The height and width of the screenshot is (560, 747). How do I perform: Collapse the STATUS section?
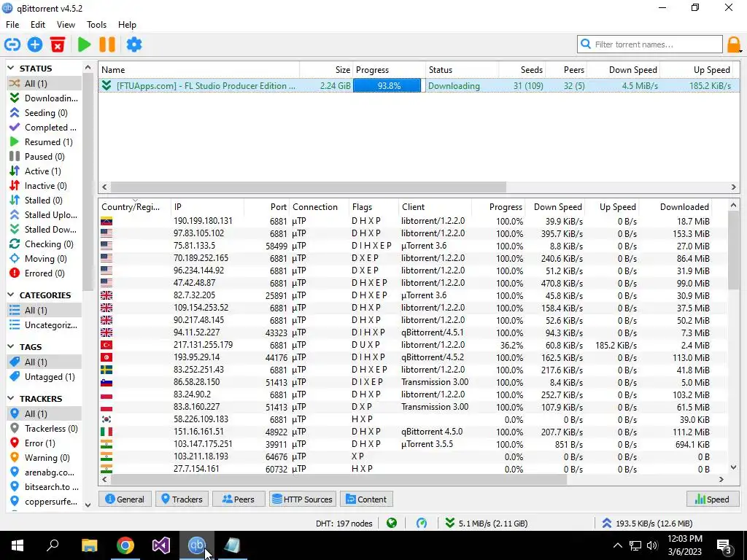coord(11,69)
